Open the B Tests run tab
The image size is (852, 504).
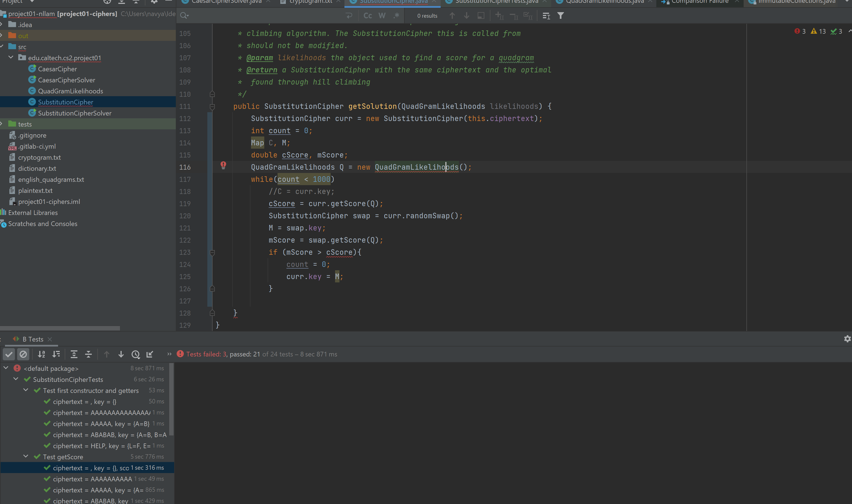coord(33,339)
